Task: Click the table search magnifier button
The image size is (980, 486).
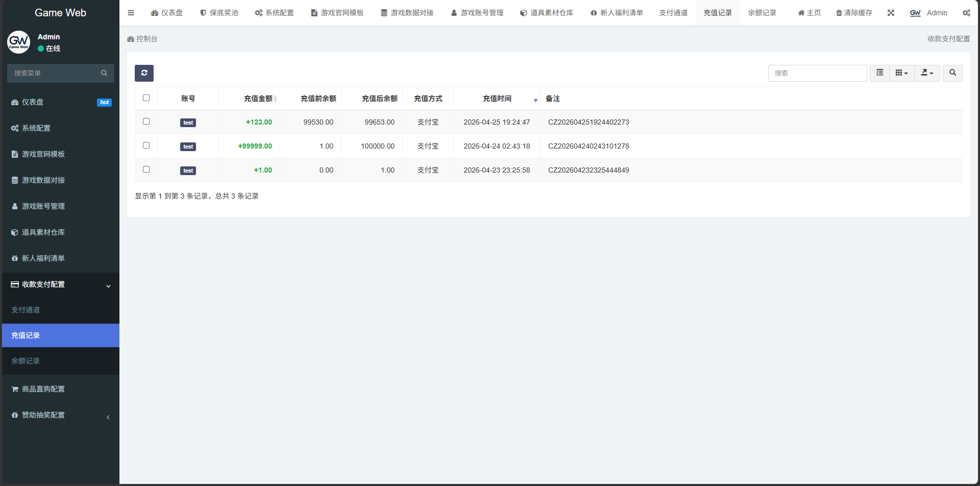Action: (952, 73)
